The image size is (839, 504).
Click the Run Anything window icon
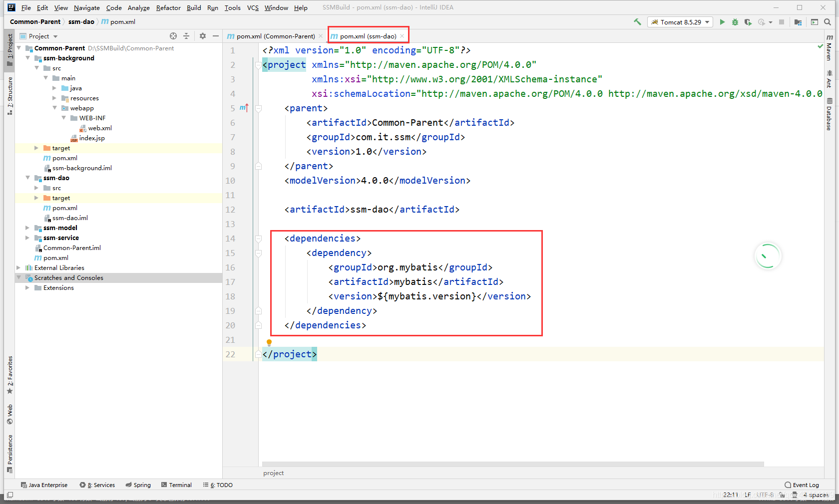pyautogui.click(x=815, y=22)
